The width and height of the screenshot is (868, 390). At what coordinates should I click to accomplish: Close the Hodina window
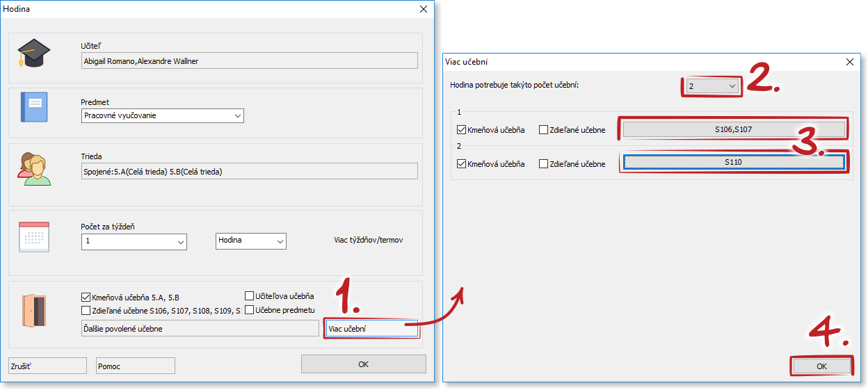click(423, 9)
